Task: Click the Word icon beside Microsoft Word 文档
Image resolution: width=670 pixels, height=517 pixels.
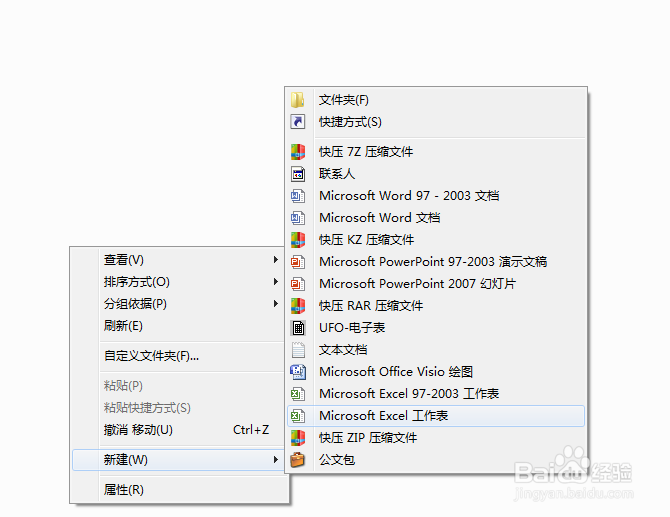Action: [298, 218]
